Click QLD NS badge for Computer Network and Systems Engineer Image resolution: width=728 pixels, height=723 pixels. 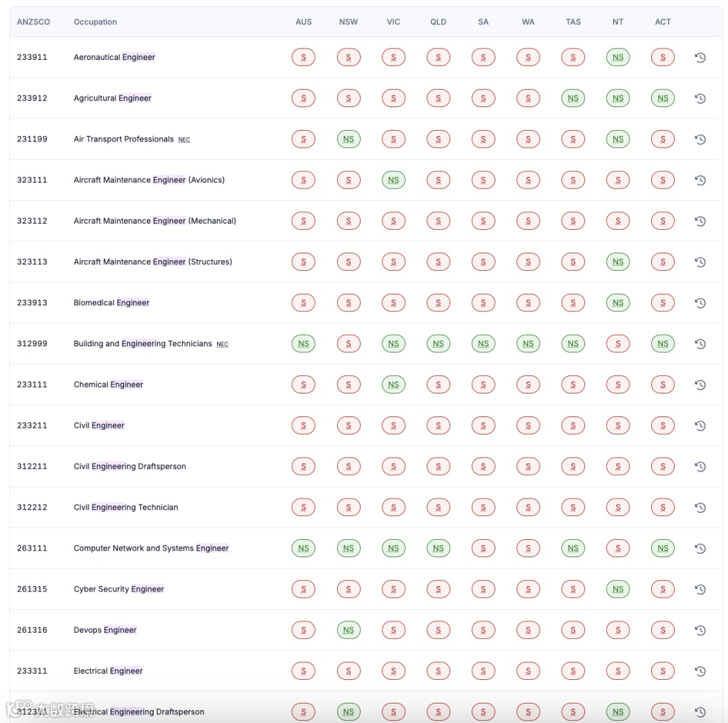pyautogui.click(x=438, y=548)
